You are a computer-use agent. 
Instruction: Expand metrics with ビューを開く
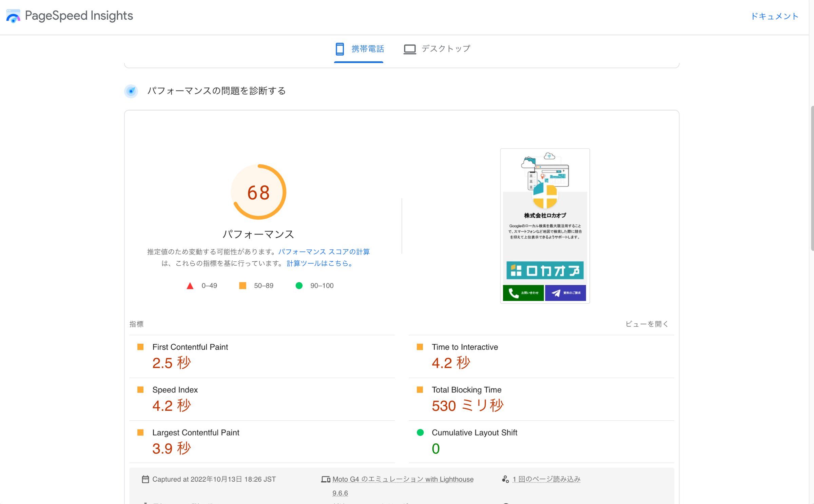click(646, 324)
